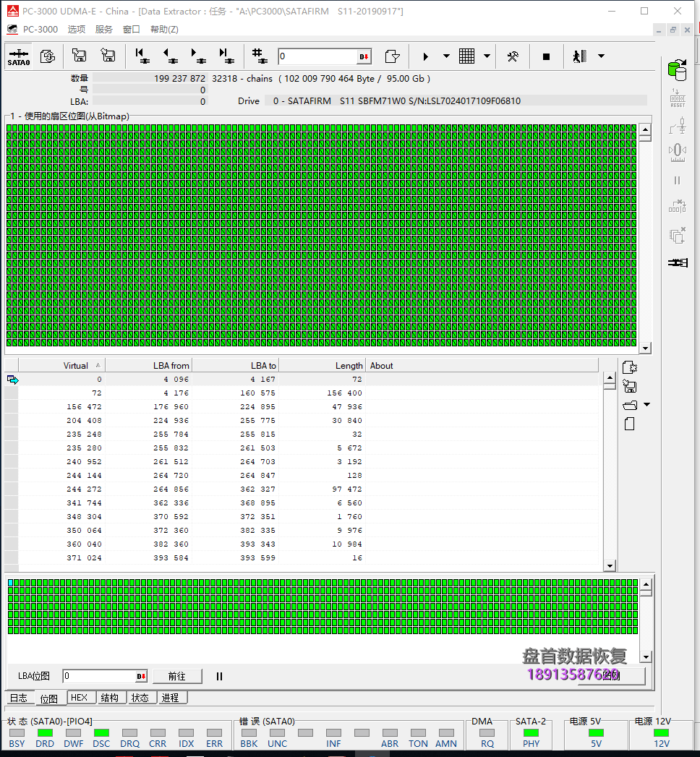
Task: Click the zero calibration ruler sidebar icon
Action: pos(678,153)
